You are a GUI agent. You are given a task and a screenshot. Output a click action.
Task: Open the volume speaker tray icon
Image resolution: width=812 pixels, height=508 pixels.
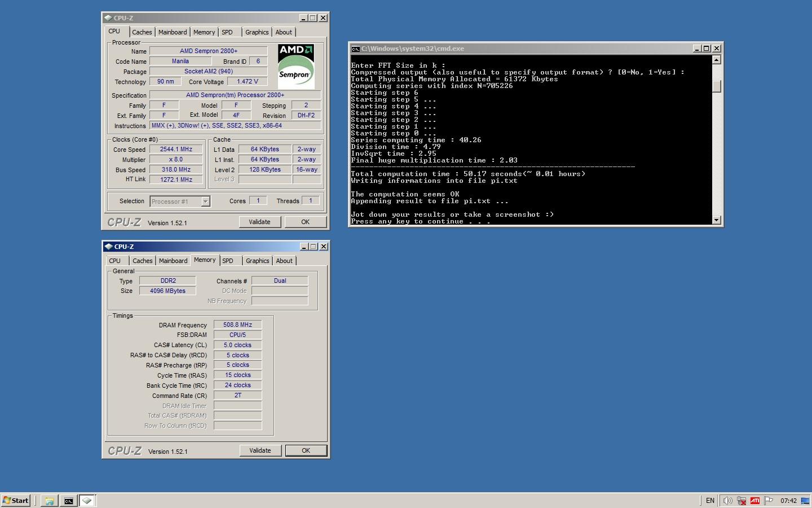728,501
